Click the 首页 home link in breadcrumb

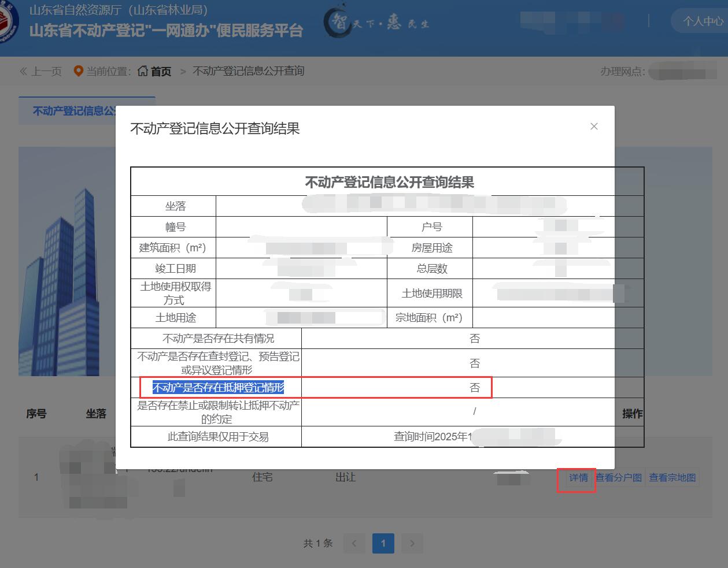pyautogui.click(x=155, y=71)
